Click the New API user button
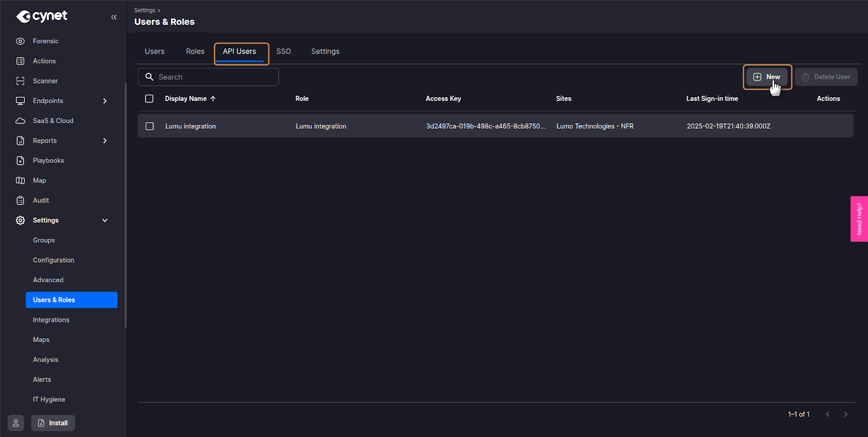Screen dimensions: 868x437 767,77
